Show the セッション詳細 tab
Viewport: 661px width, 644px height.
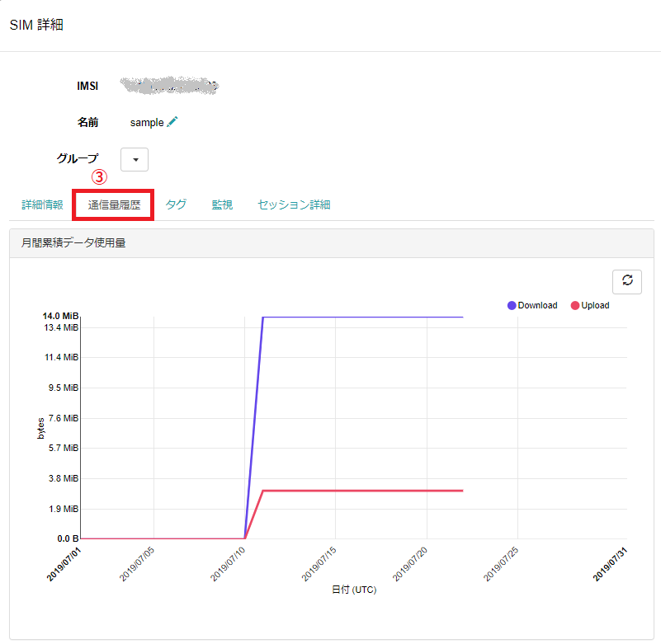294,204
